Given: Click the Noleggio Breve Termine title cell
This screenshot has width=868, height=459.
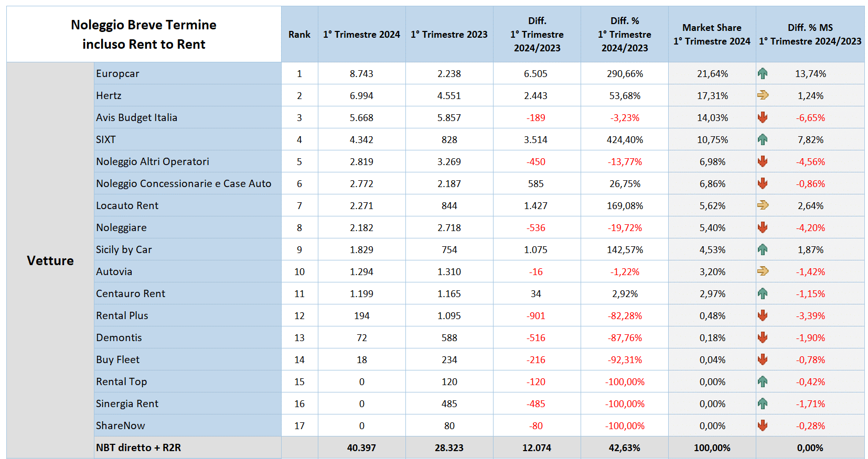Looking at the screenshot, I should [144, 34].
